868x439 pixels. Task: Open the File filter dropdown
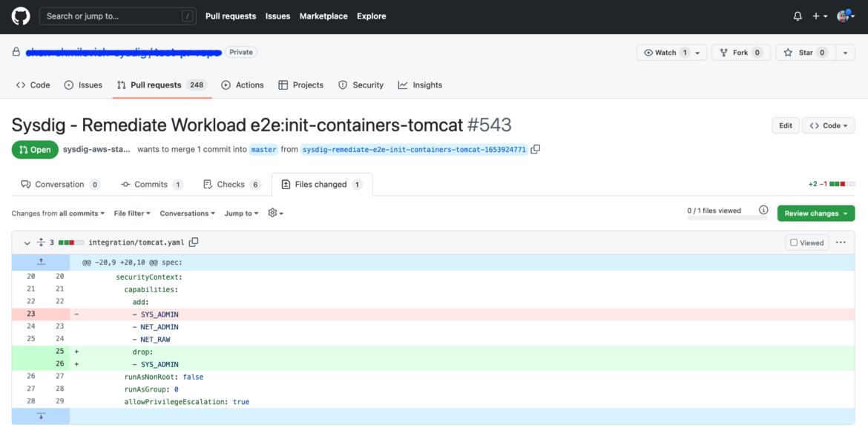click(132, 213)
